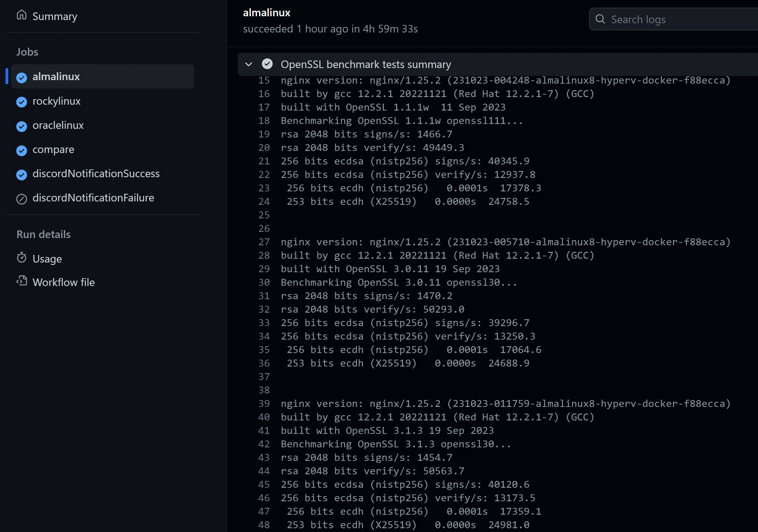This screenshot has width=758, height=532.
Task: Click the step success checkmark beside OpenSSL benchmark
Action: (x=267, y=64)
